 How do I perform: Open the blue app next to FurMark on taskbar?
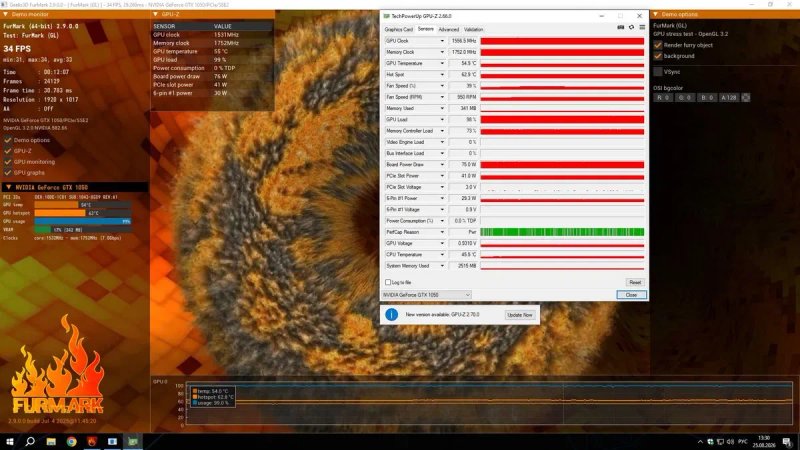pyautogui.click(x=112, y=442)
